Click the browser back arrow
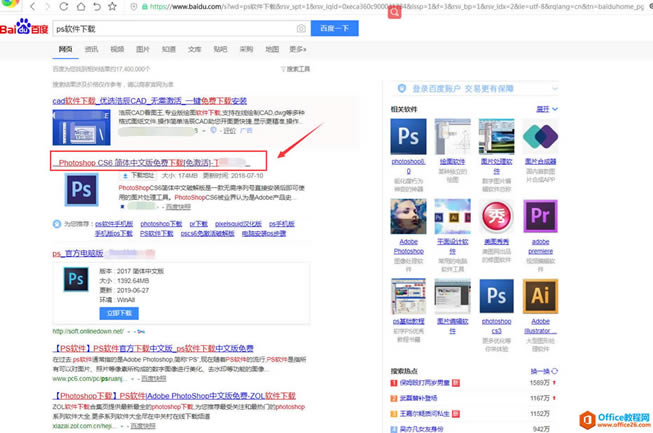653x433 pixels. 32,6
